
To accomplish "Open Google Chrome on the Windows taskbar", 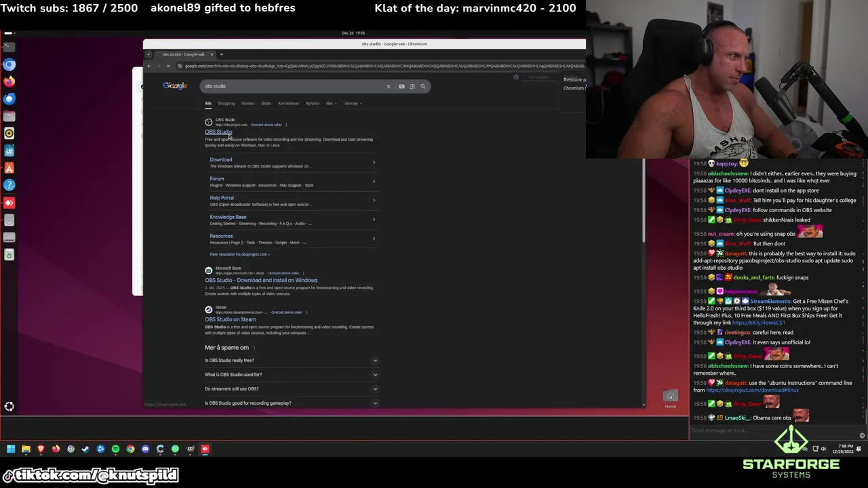I will click(130, 449).
